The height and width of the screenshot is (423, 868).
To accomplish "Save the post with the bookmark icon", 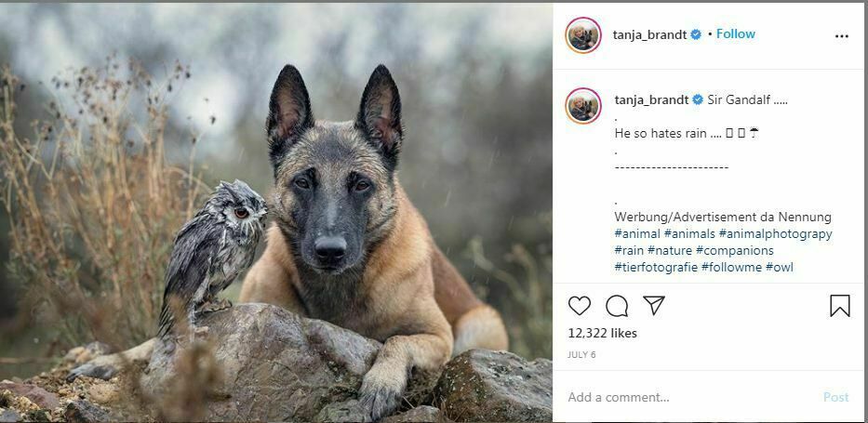I will [840, 306].
